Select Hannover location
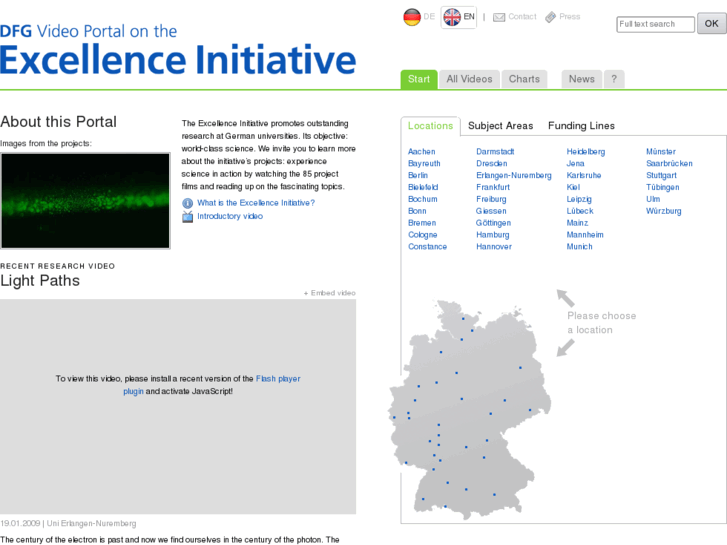727x545 pixels. tap(494, 247)
